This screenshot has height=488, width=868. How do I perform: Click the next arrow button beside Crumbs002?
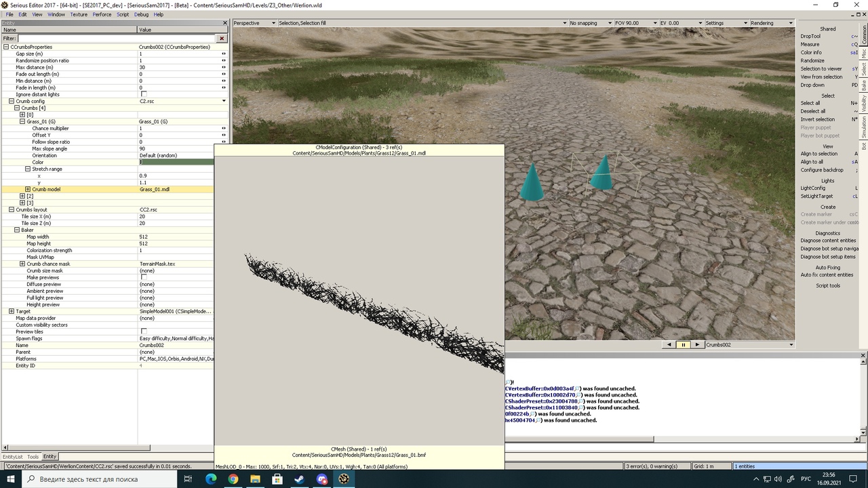click(697, 345)
